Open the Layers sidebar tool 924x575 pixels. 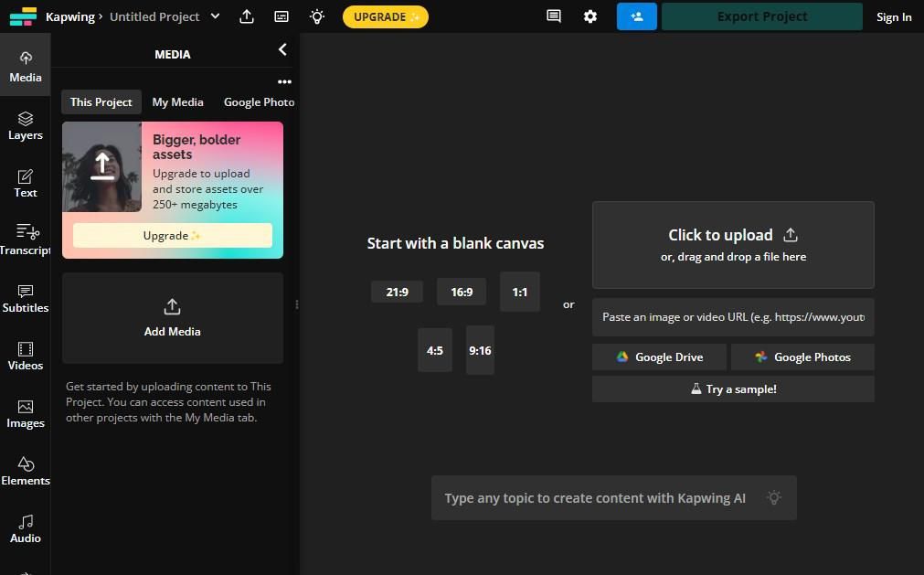click(x=26, y=126)
